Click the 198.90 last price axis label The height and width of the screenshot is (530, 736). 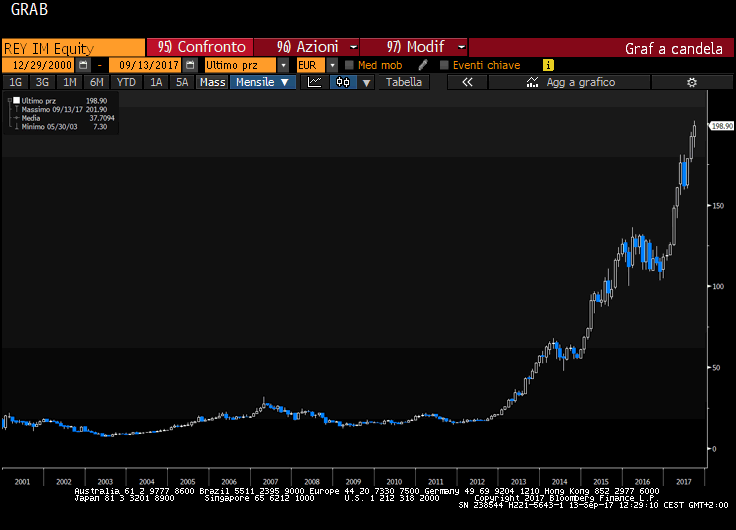(721, 126)
